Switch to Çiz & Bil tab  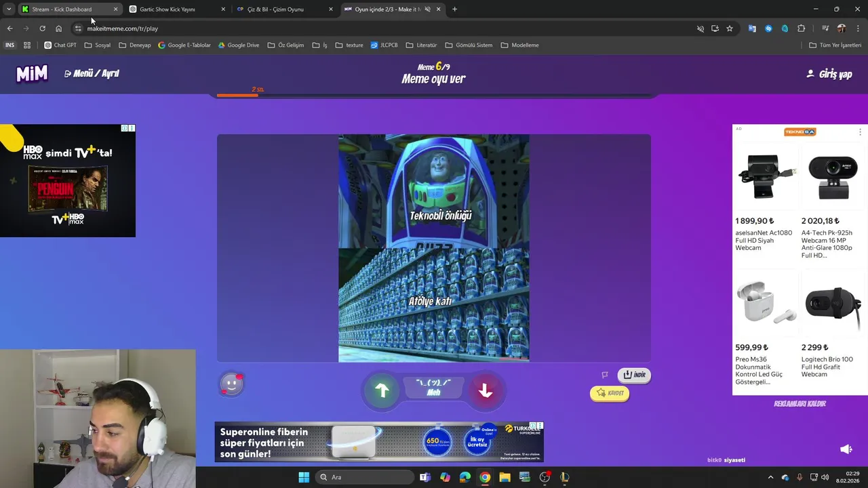pyautogui.click(x=283, y=9)
